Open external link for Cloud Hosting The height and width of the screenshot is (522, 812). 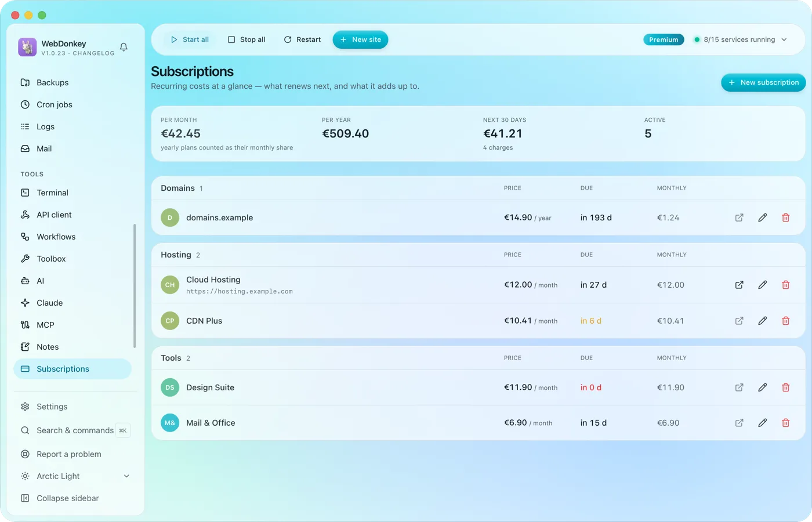click(739, 285)
